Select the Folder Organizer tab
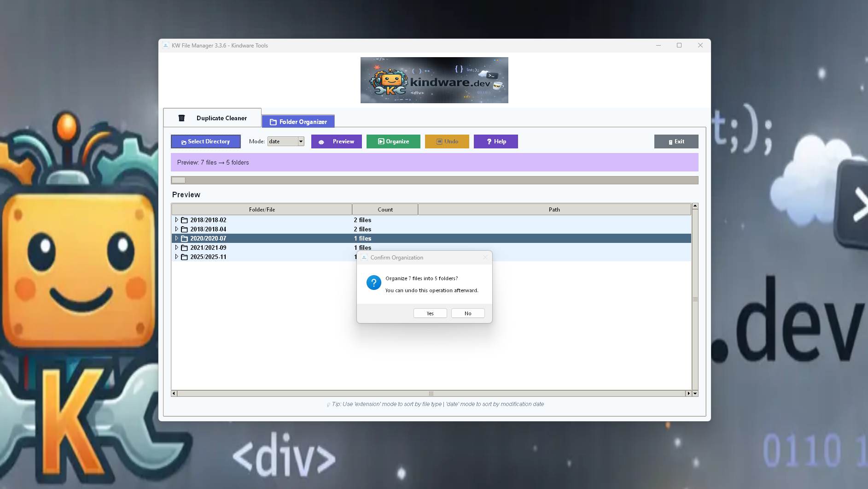The image size is (868, 489). tap(298, 122)
